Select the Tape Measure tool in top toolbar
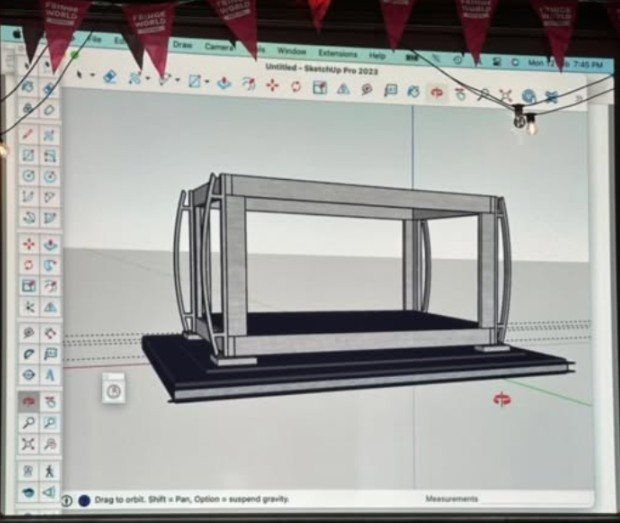This screenshot has width=620, height=523. coord(367,90)
